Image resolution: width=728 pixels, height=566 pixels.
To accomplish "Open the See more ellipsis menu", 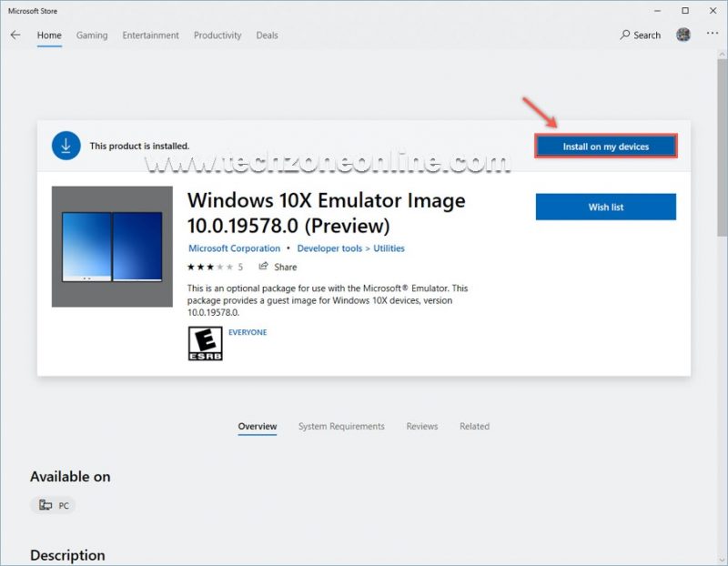I will 712,35.
